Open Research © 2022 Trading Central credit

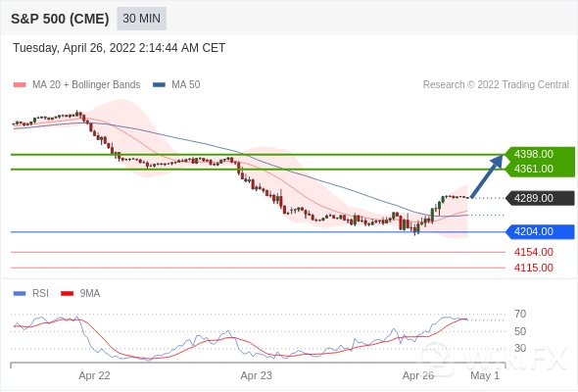pyautogui.click(x=496, y=85)
